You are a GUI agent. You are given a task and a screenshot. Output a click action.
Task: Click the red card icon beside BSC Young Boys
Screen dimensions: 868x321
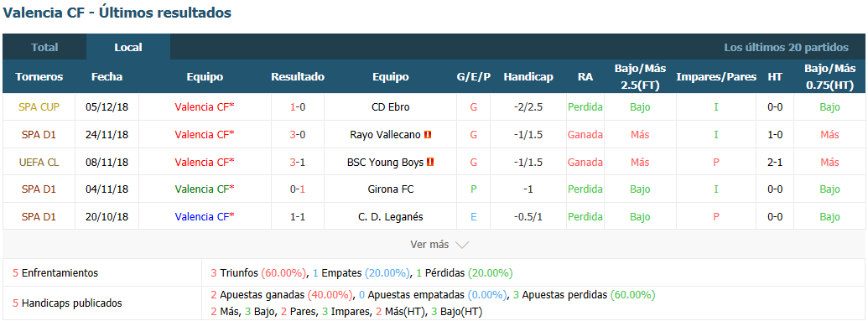(x=430, y=162)
